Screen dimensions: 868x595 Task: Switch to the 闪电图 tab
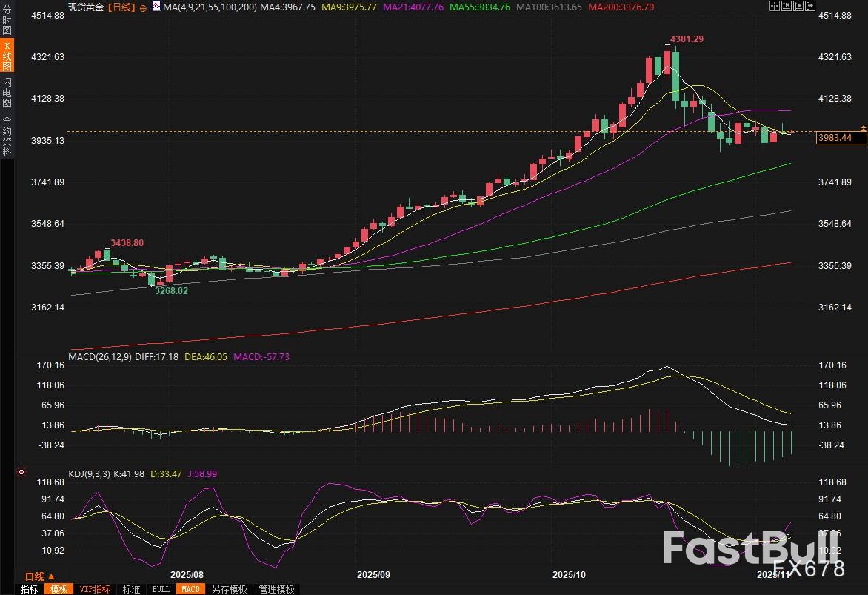coord(7,93)
